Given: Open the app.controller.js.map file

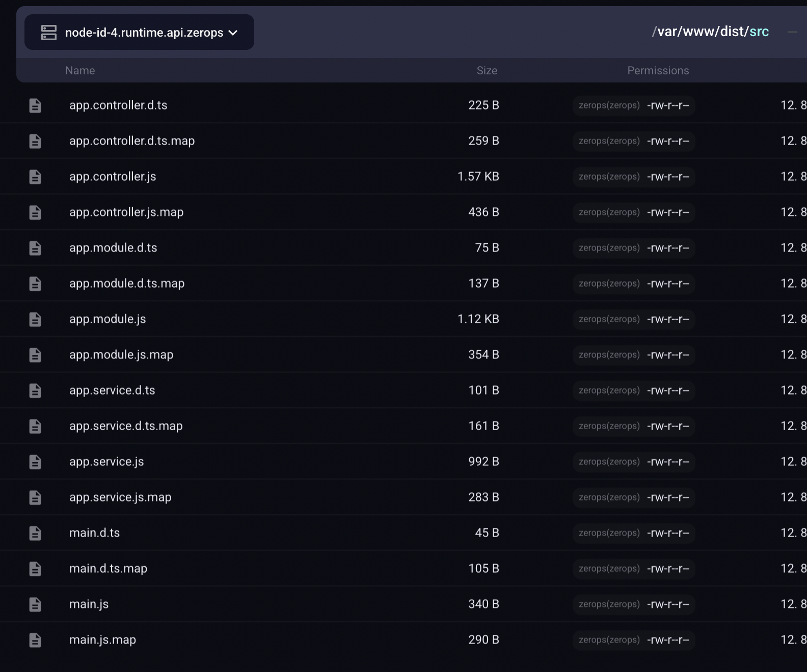Looking at the screenshot, I should point(126,212).
